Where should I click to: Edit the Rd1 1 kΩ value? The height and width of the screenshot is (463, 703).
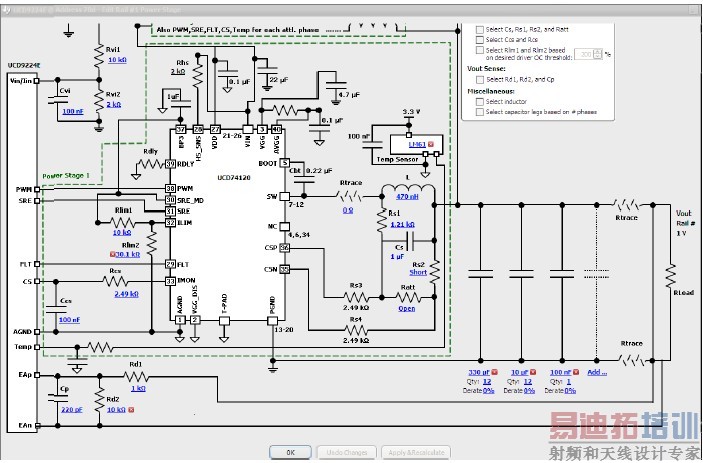pyautogui.click(x=138, y=388)
